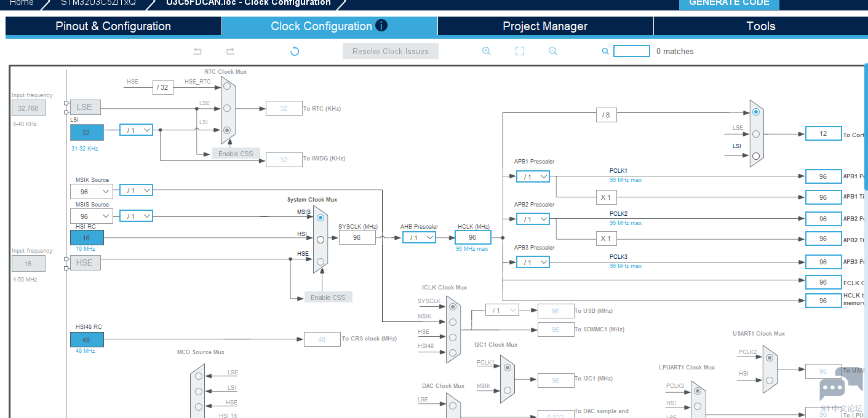868x418 pixels.
Task: Select HSE in System Clock Mux
Action: point(320,262)
